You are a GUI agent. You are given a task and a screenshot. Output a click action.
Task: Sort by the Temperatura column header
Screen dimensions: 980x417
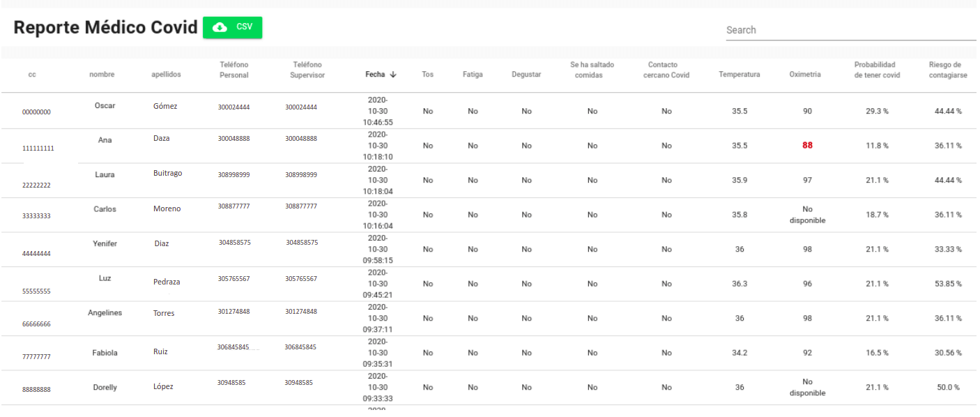(x=740, y=75)
